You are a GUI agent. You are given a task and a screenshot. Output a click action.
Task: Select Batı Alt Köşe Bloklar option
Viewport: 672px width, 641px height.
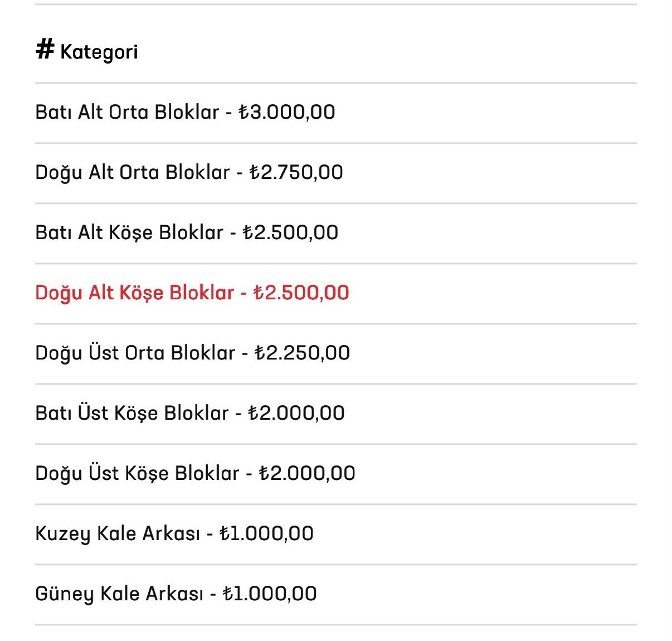tap(335, 233)
